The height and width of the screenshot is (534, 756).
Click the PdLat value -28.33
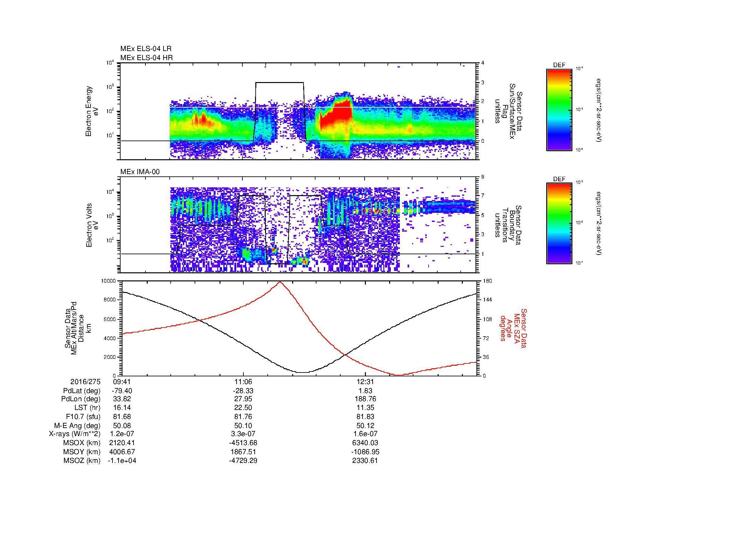[243, 391]
